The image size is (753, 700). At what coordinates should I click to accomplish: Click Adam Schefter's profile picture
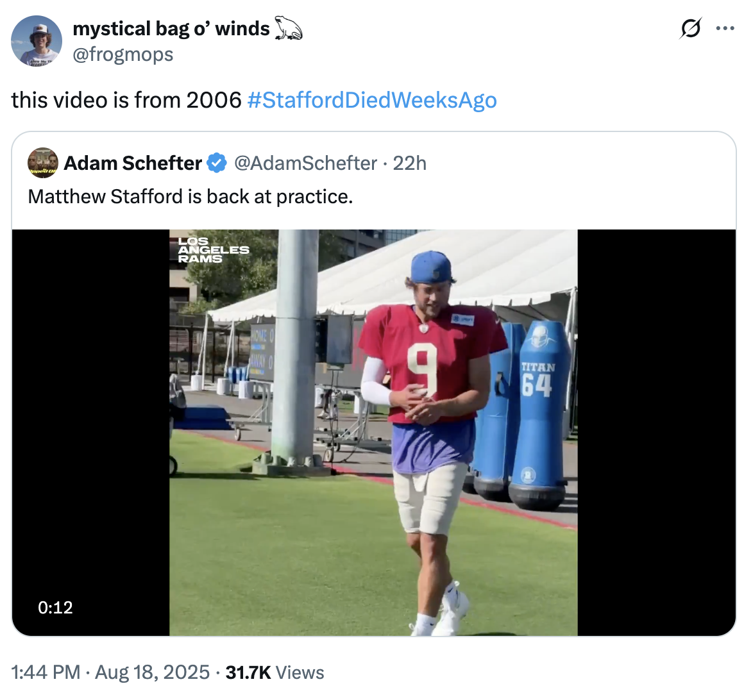tap(42, 163)
